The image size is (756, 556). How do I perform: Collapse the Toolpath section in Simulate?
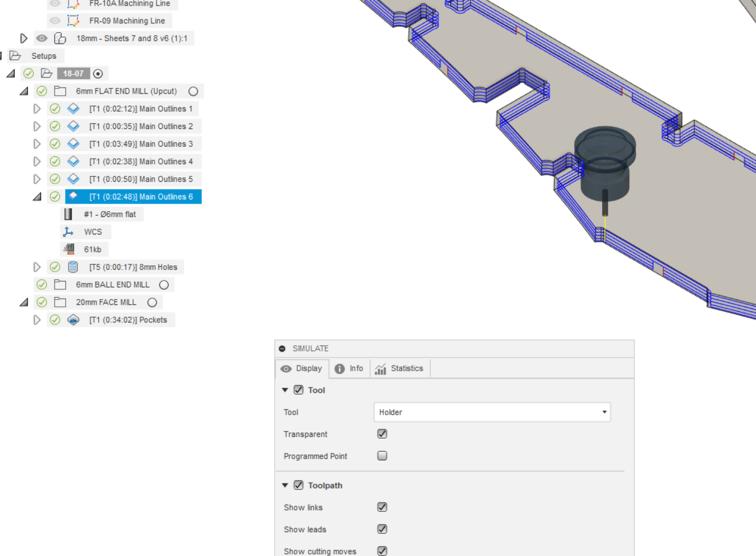pyautogui.click(x=285, y=485)
